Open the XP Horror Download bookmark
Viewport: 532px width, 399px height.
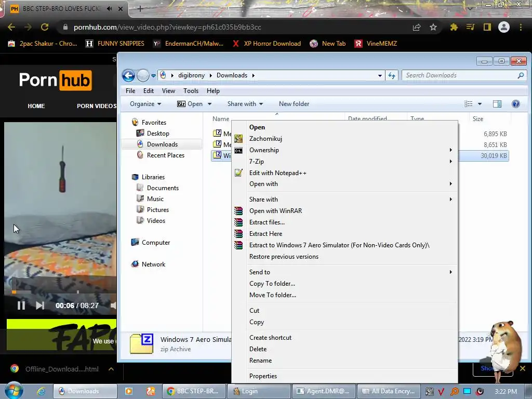point(267,44)
